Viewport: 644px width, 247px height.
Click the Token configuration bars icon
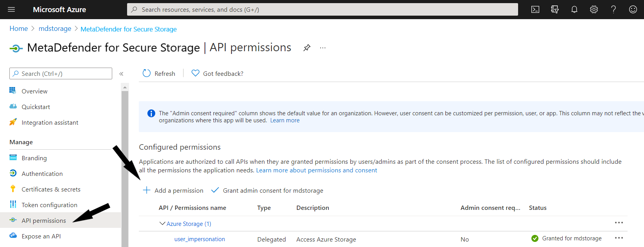point(13,204)
